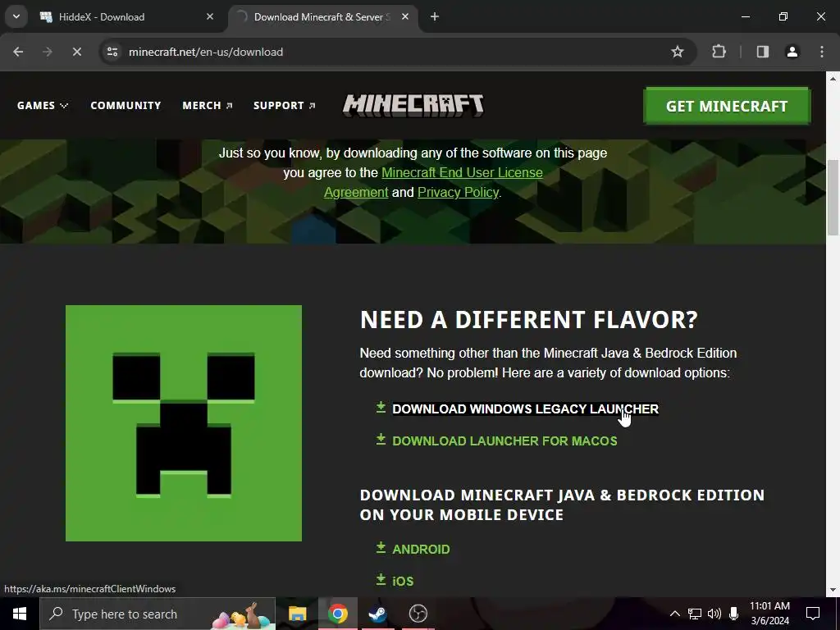Open the Windows notification center

tap(813, 614)
